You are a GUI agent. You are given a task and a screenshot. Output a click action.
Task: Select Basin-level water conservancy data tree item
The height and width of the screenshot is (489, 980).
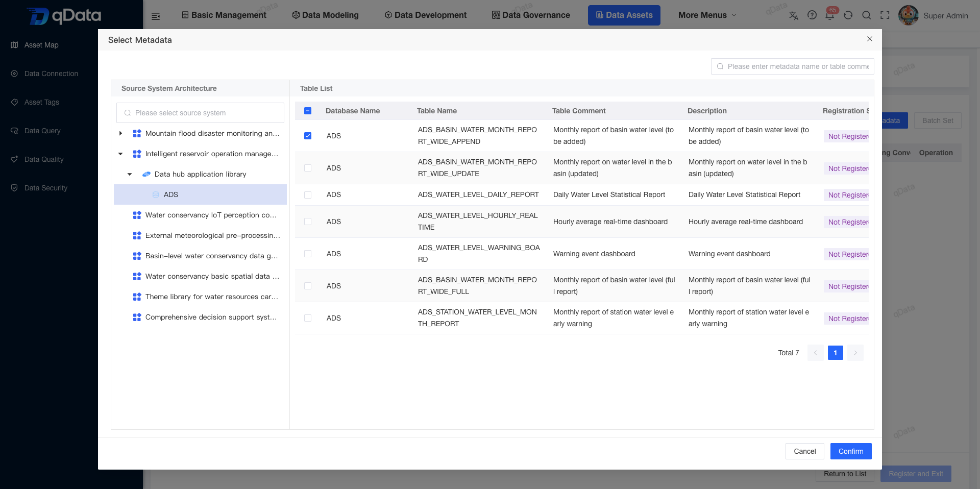pos(200,256)
